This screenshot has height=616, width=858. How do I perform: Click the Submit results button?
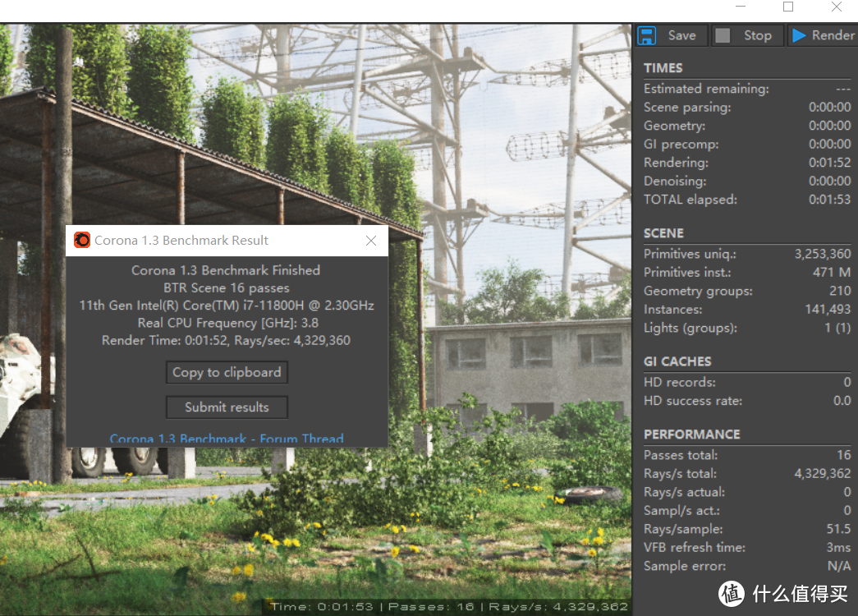[x=227, y=407]
